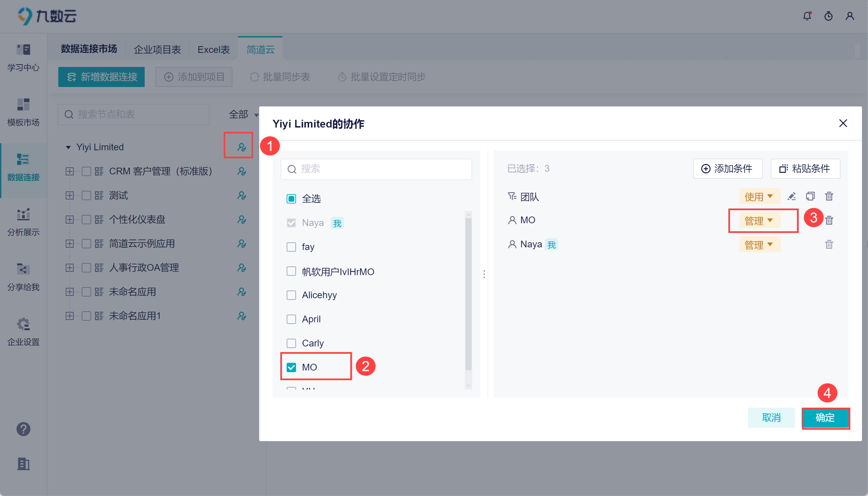Uncheck the MO user checkbox
868x496 pixels.
291,367
